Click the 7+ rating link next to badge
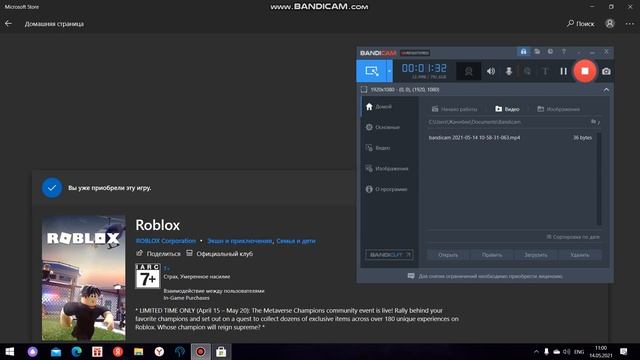The image size is (640, 360). [x=167, y=268]
